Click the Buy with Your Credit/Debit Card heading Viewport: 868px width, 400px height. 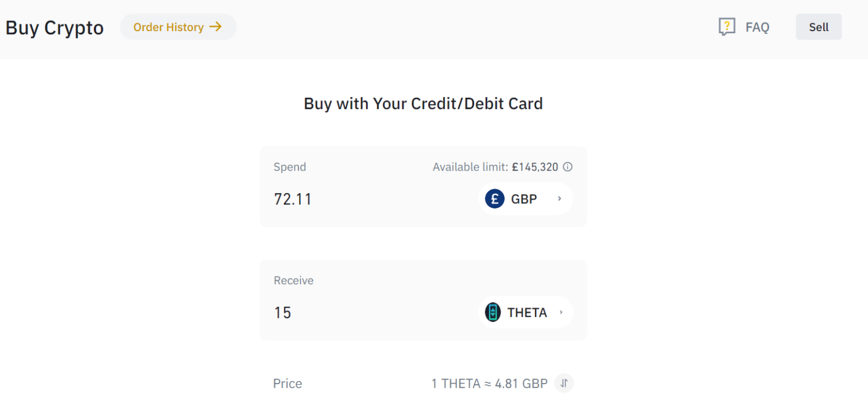click(x=423, y=104)
